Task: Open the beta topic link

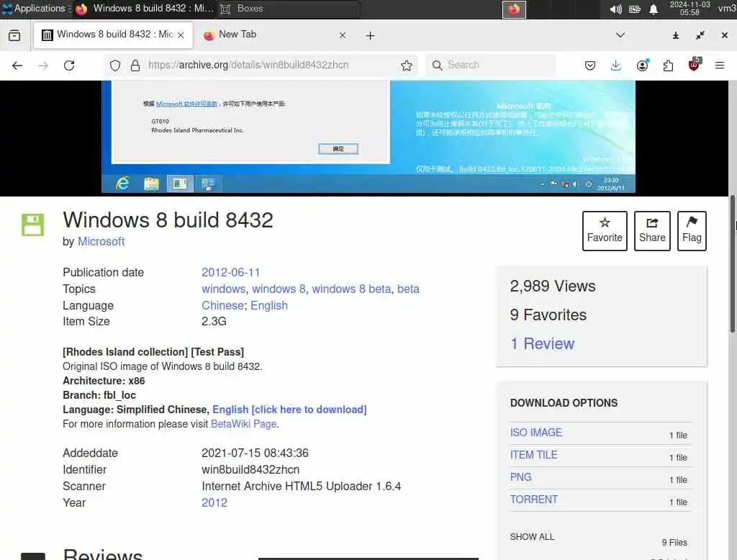Action: tap(408, 289)
